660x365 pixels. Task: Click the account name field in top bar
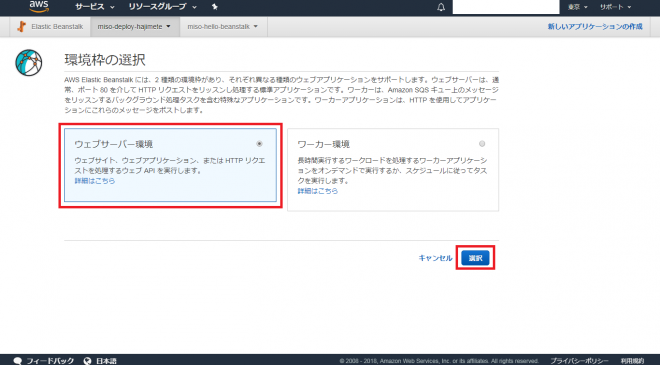(506, 7)
